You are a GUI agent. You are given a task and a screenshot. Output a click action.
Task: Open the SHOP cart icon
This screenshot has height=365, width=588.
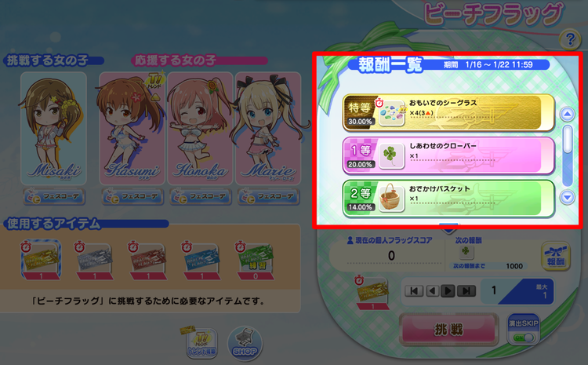[245, 344]
